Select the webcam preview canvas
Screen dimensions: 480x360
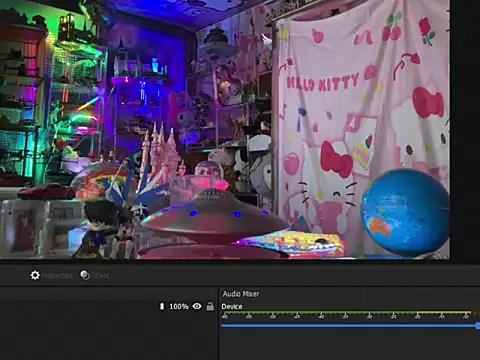point(225,129)
